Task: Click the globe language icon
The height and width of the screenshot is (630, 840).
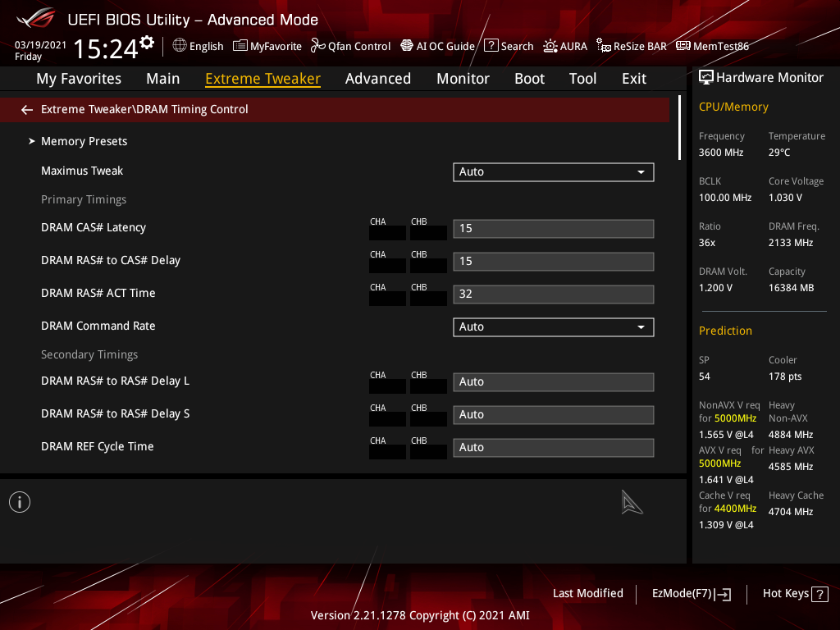Action: pyautogui.click(x=180, y=46)
